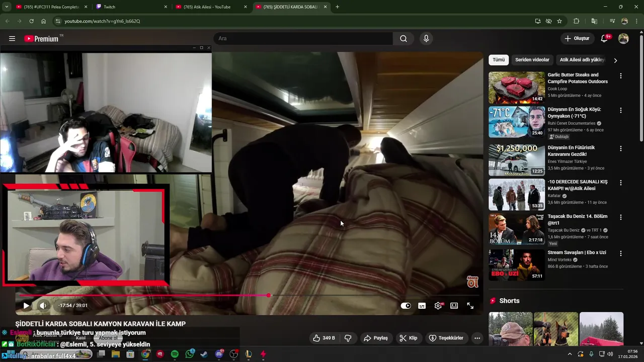Open the player settings gear

[438, 306]
